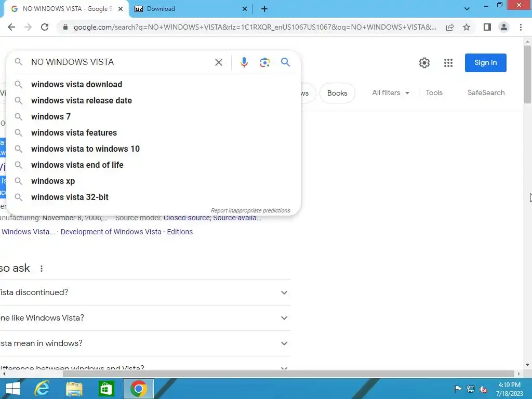Search by image with Google Lens

[264, 62]
